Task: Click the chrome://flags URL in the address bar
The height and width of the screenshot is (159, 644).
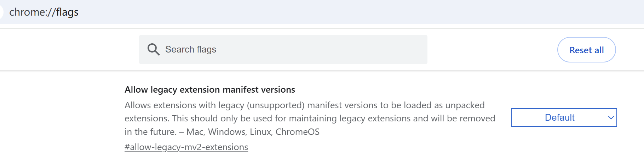Action: point(44,12)
